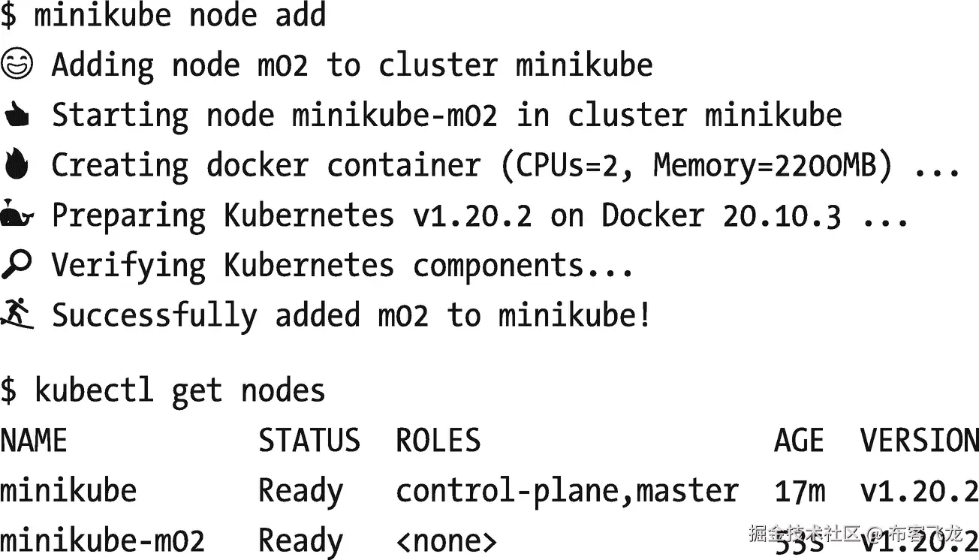Click the STATUS column header
The image size is (979, 560).
[x=309, y=441]
